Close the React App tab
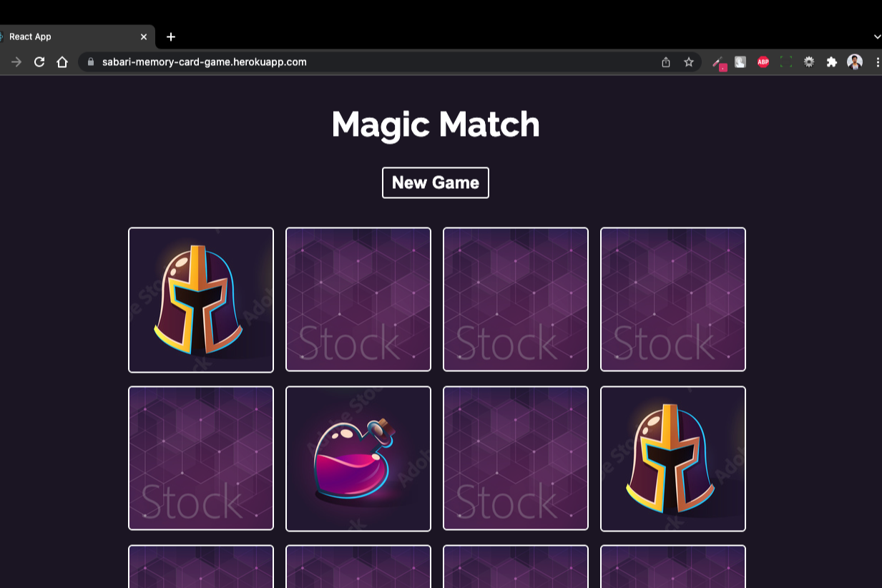This screenshot has width=882, height=588. [x=143, y=36]
